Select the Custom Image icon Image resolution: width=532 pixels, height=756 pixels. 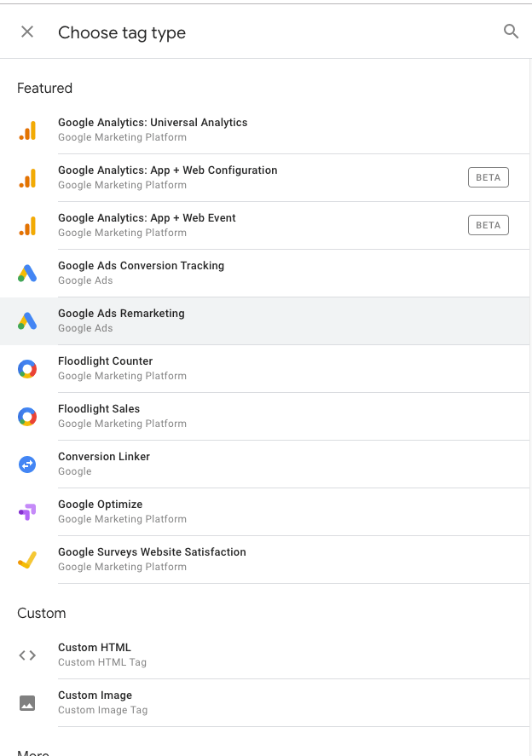[27, 702]
